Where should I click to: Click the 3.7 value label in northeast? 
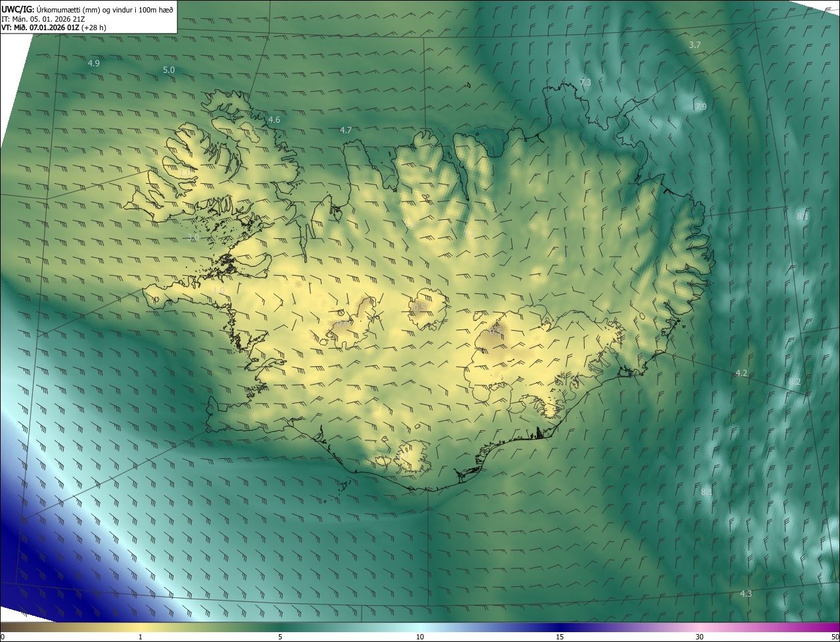point(695,45)
